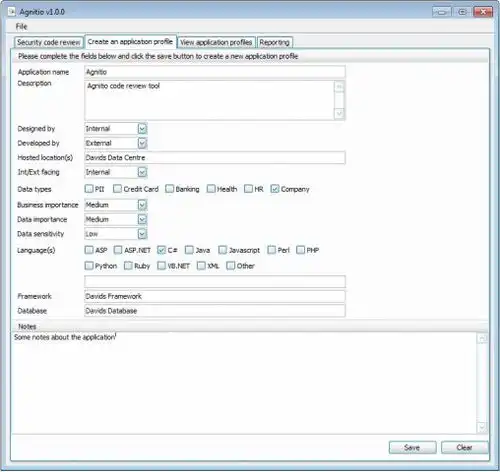Open the File menu
This screenshot has width=500, height=472.
point(21,26)
